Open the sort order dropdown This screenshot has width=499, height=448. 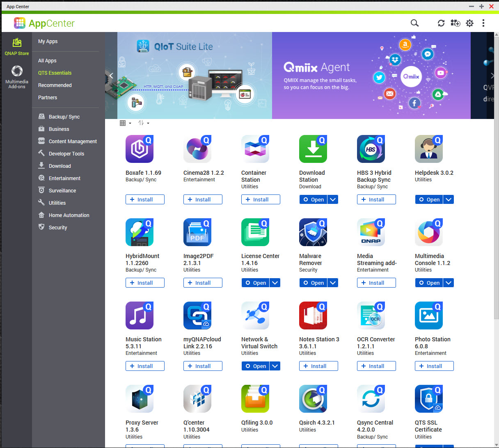tap(144, 123)
